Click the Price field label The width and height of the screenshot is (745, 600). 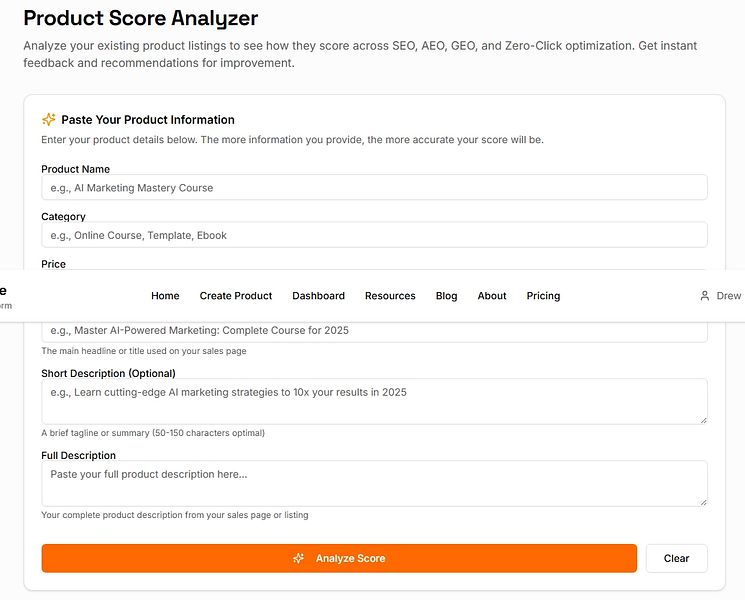coord(53,264)
